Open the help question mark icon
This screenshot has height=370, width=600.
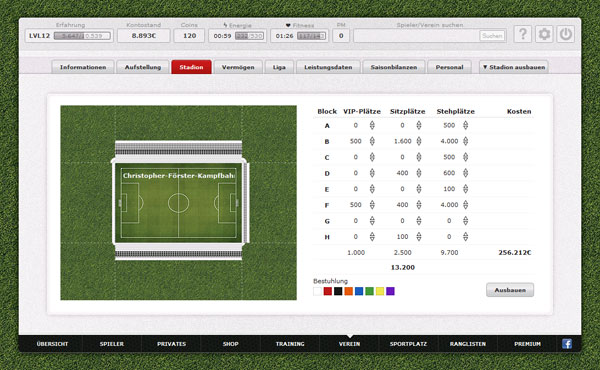coord(523,34)
